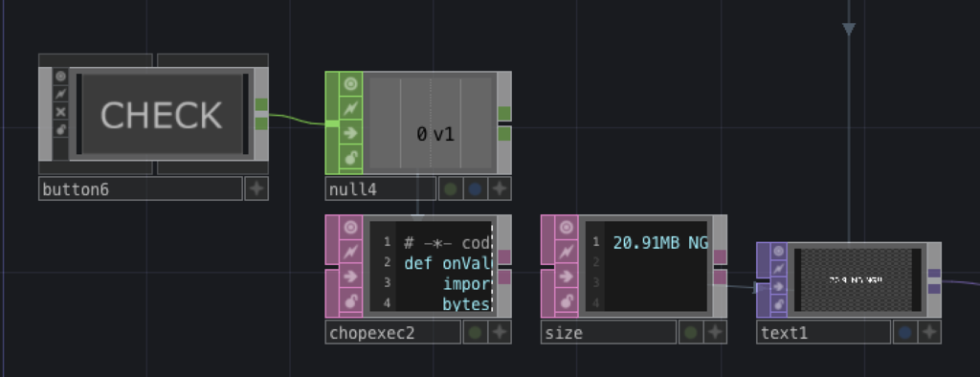Click the '# -*- cod' comment line in chopexec2

pyautogui.click(x=448, y=243)
